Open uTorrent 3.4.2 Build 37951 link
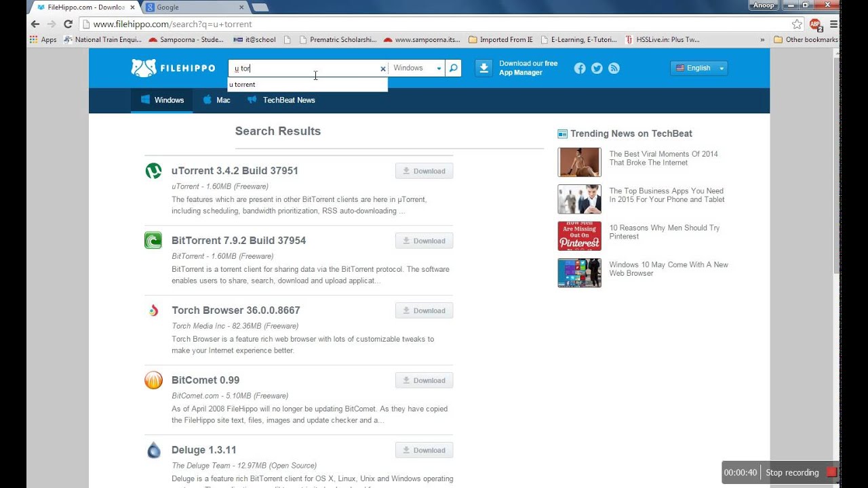The image size is (868, 488). (235, 171)
